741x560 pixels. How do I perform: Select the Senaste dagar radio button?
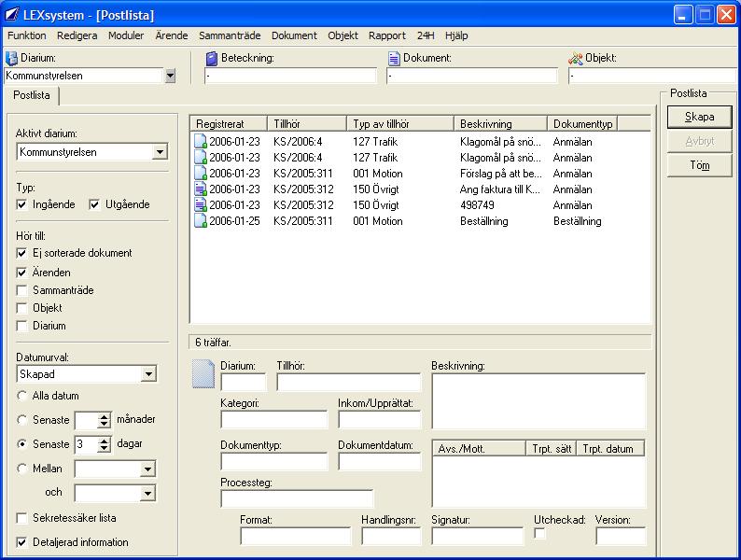pos(21,444)
